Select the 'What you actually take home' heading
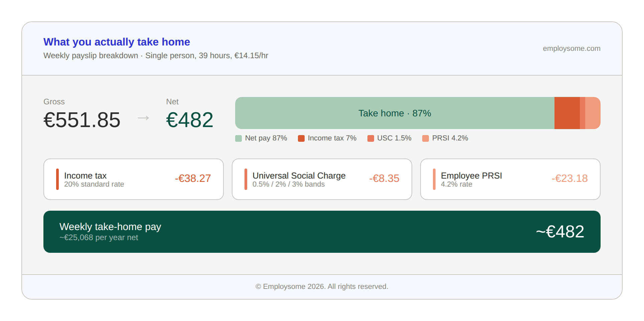644x321 pixels. (x=116, y=42)
